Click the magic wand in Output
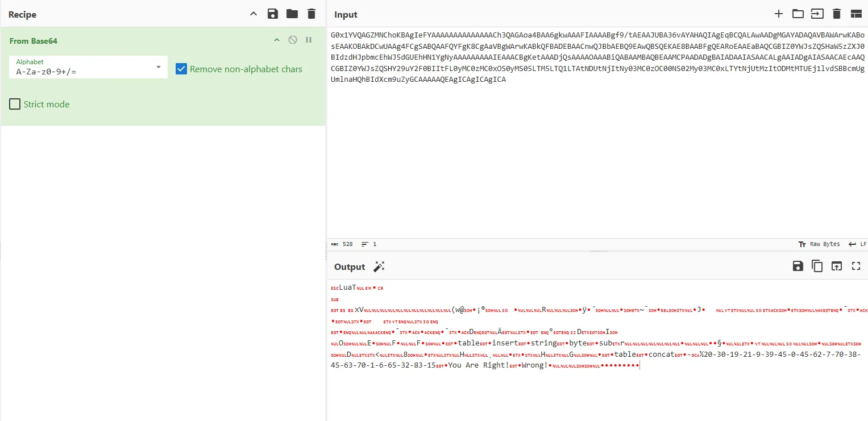This screenshot has width=868, height=421. pyautogui.click(x=379, y=266)
